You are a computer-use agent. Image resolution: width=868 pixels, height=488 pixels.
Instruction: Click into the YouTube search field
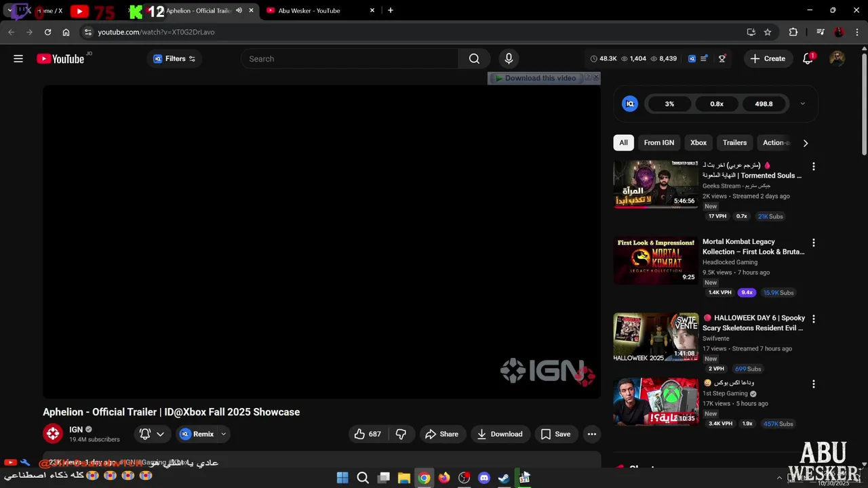point(349,59)
